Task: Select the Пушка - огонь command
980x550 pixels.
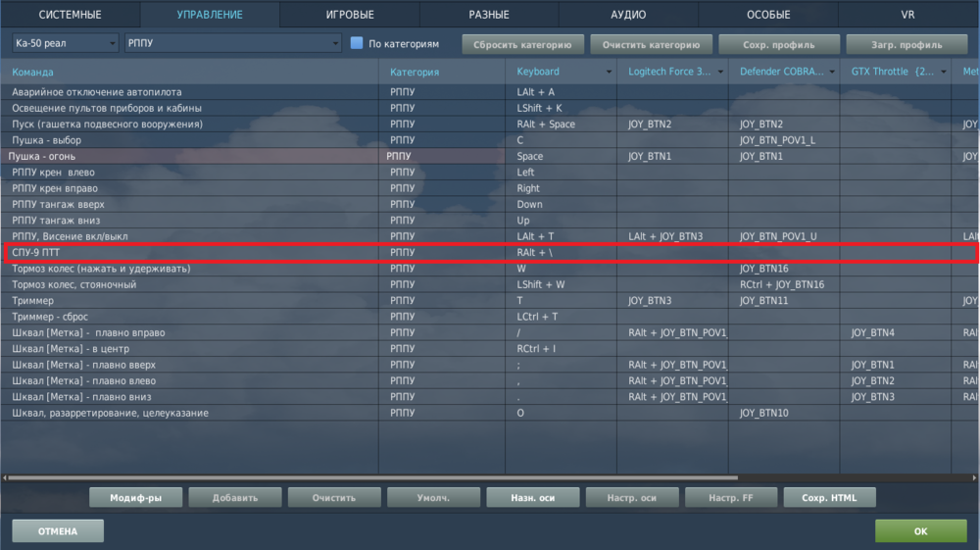Action: pyautogui.click(x=490, y=156)
